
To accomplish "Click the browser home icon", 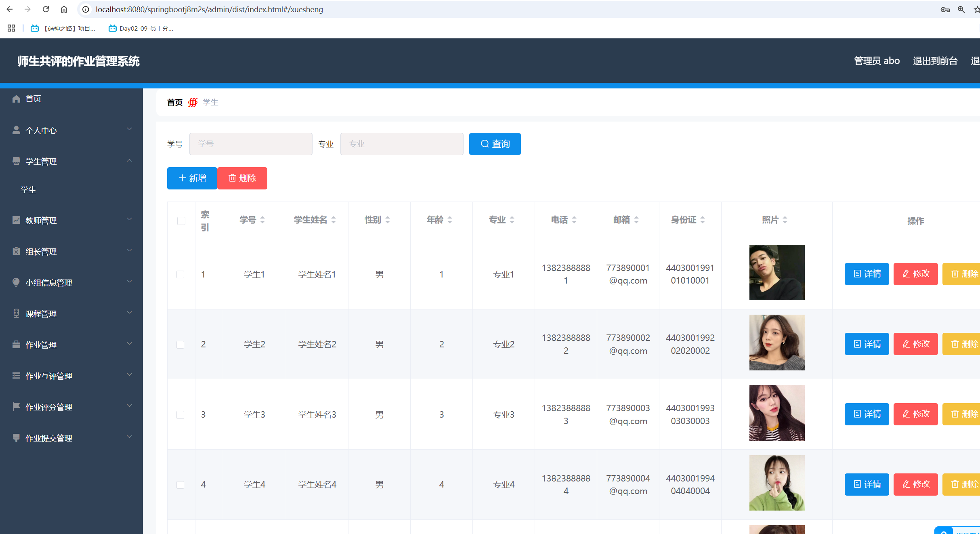I will 64,9.
